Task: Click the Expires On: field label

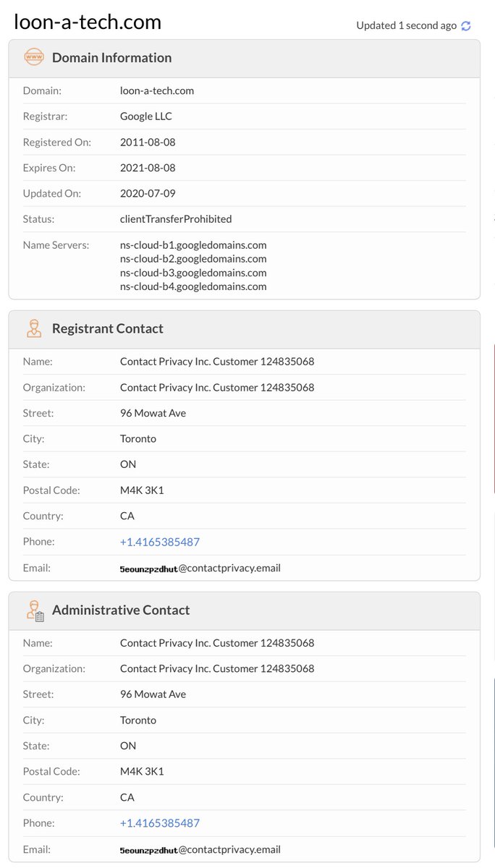Action: pyautogui.click(x=49, y=168)
